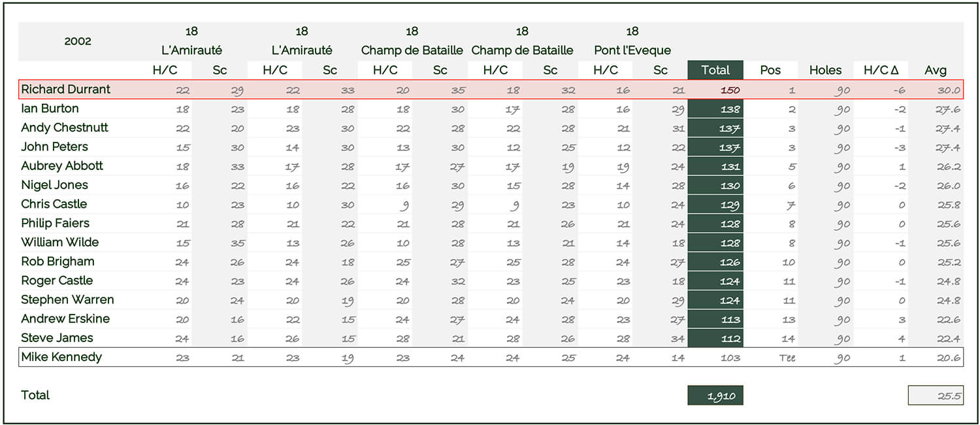Screen dimensions: 980x425
Task: Click the overall average 25.5 cell
Action: pyautogui.click(x=936, y=396)
